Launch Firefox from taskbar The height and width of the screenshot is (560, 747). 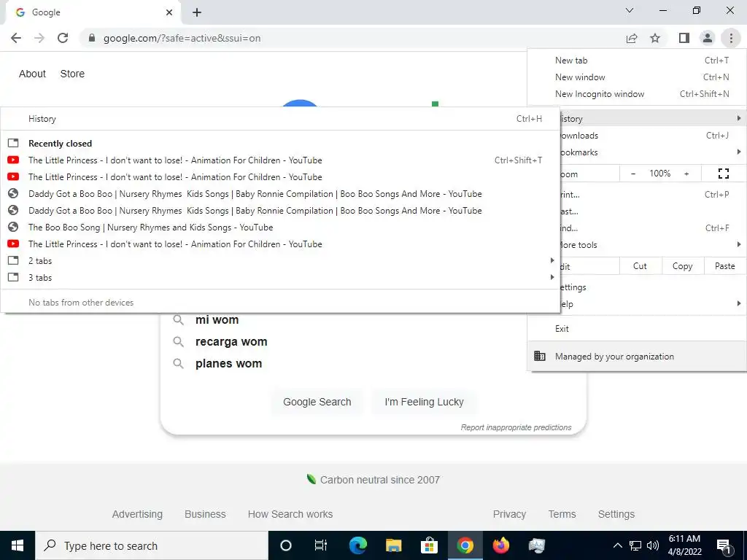pos(500,545)
